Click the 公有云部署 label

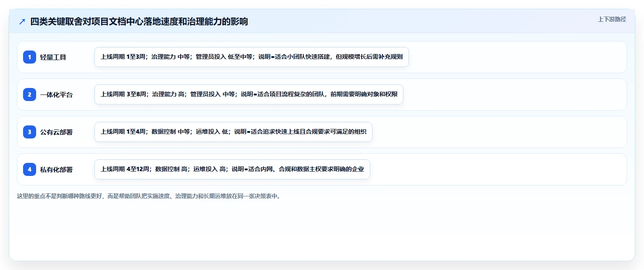[56, 132]
